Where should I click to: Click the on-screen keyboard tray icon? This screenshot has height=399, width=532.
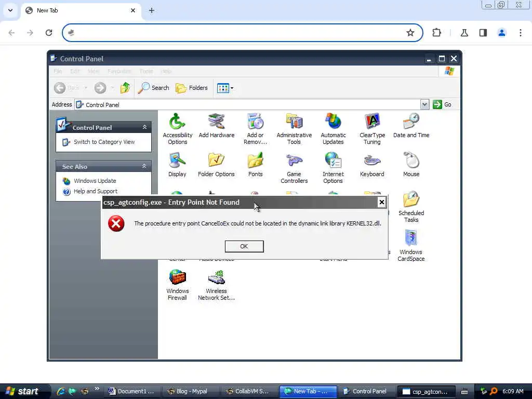464,392
